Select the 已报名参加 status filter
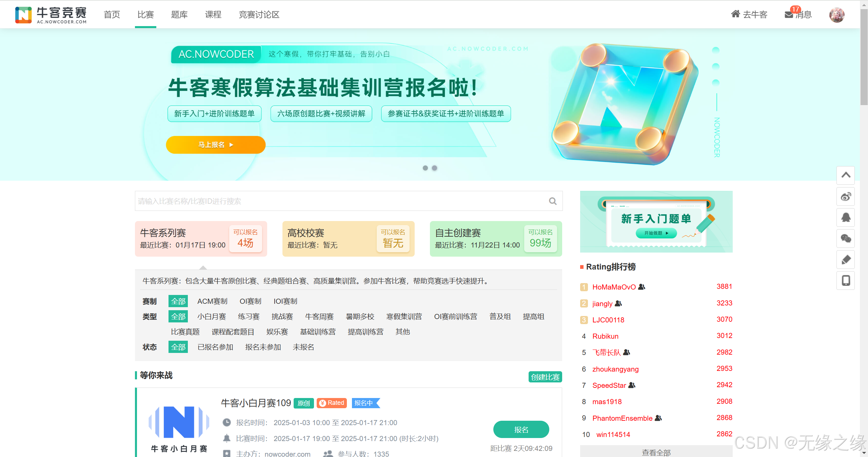Screen dimensions: 868x457 (x=215, y=347)
